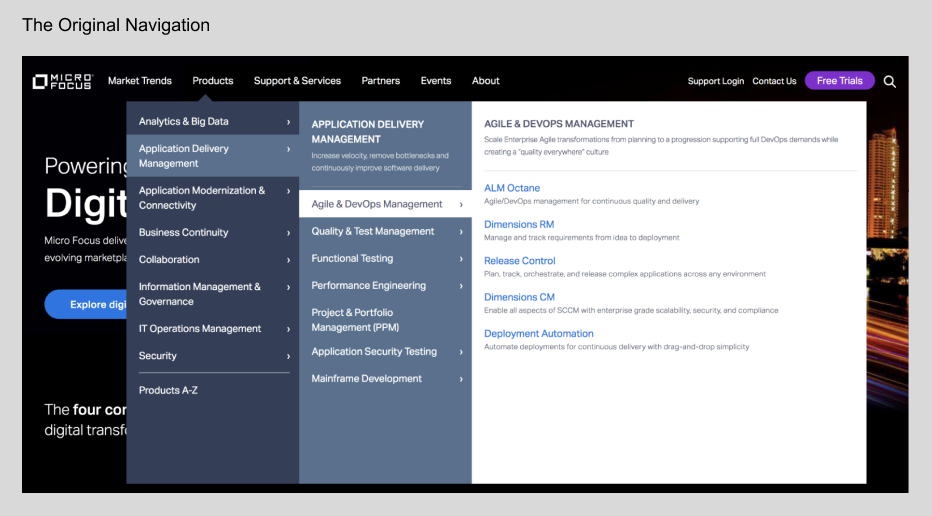Open the Market Trends menu
Viewport: 932px width, 516px height.
[140, 81]
